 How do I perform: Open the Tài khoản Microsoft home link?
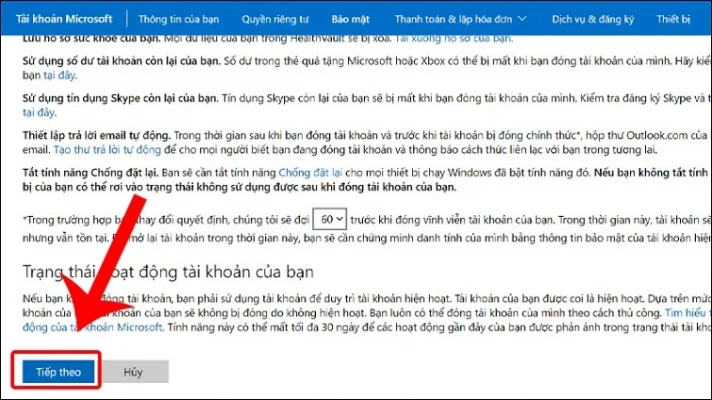[65, 19]
